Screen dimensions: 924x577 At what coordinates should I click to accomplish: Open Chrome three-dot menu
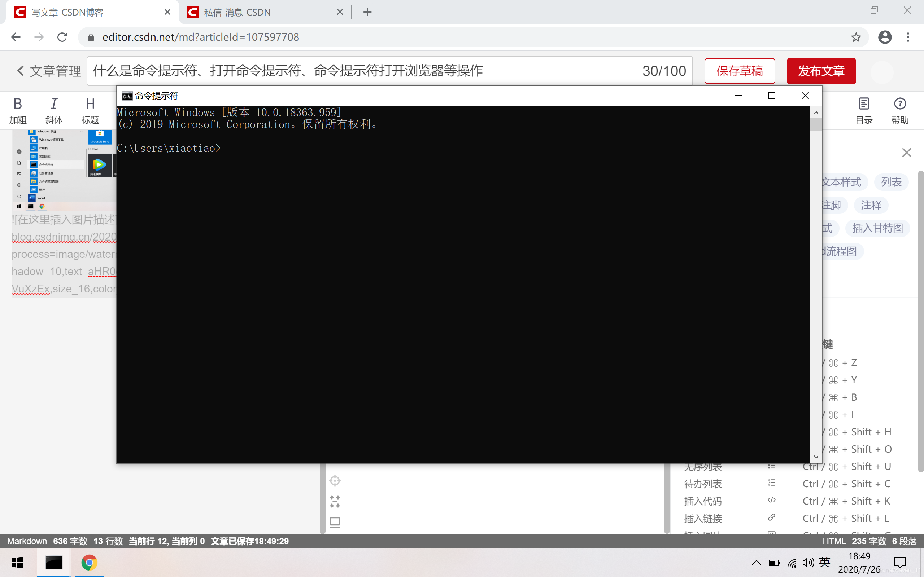click(x=908, y=37)
